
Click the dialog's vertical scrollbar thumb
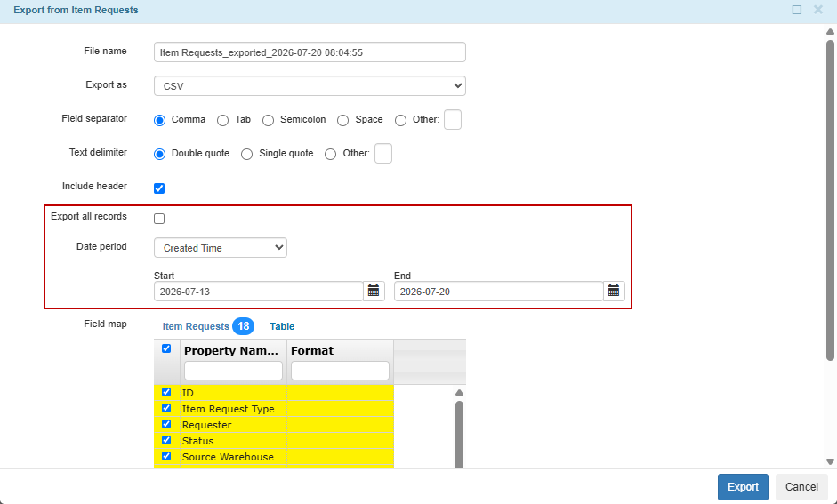click(830, 200)
